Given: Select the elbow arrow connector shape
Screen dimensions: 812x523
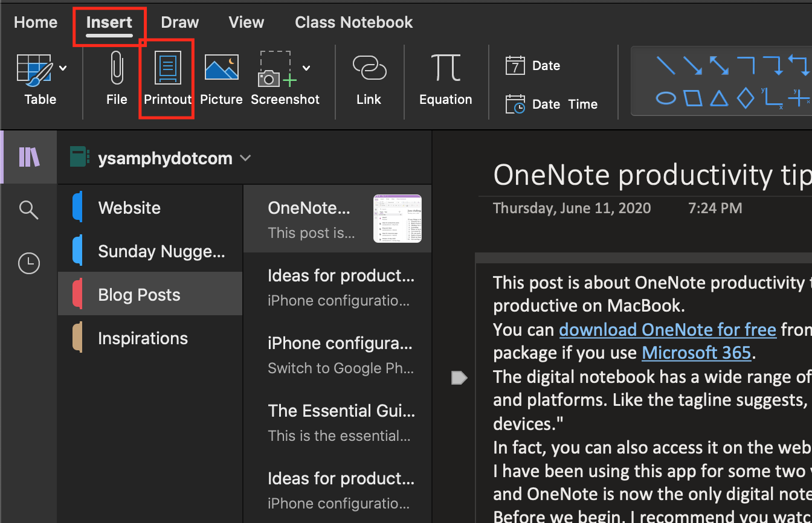Looking at the screenshot, I should [x=772, y=65].
